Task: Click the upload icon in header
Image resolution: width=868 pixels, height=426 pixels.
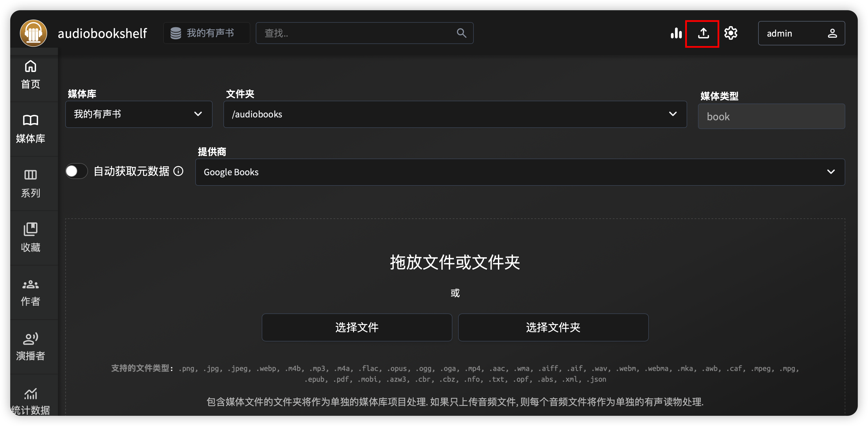Action: pos(703,33)
